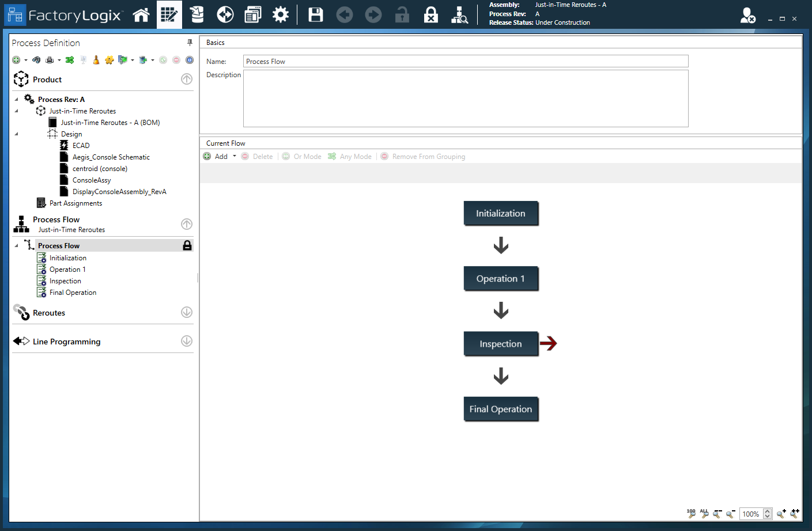Click the zoom percentage stepper arrows

pyautogui.click(x=767, y=514)
